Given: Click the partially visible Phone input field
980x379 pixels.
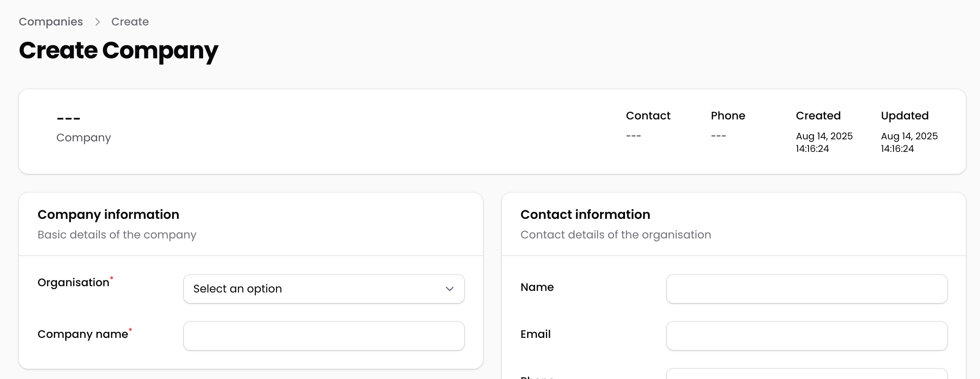Looking at the screenshot, I should 807,374.
